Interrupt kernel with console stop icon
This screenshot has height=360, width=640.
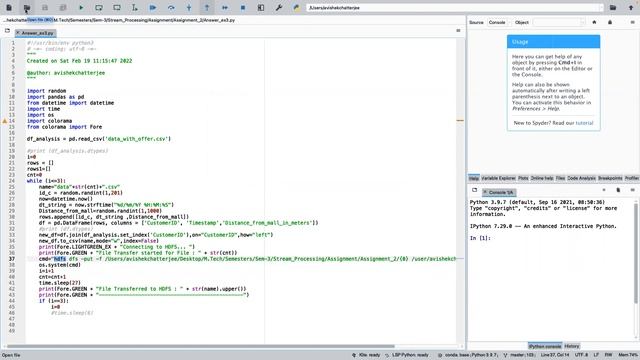click(x=604, y=190)
